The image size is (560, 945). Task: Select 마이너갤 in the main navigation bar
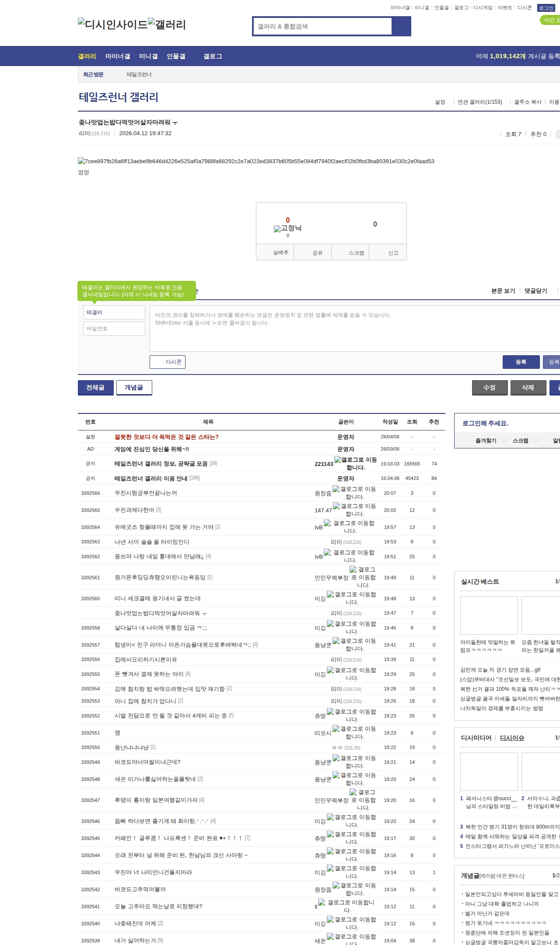tap(117, 56)
